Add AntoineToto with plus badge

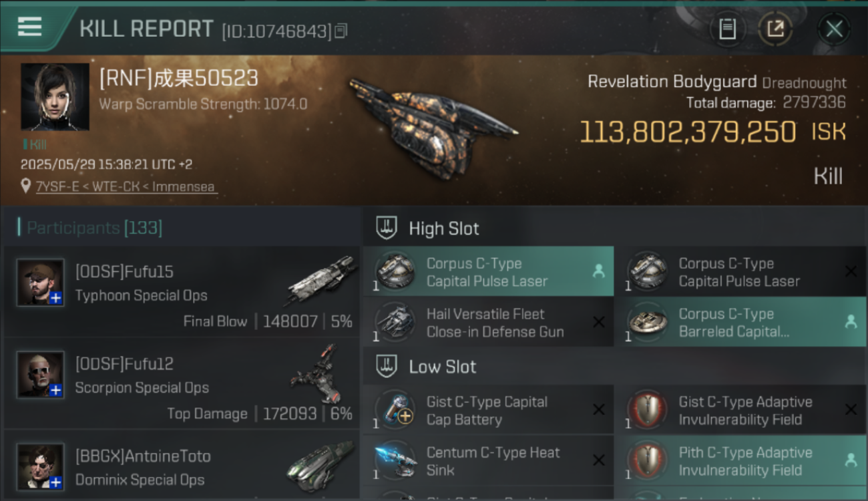[x=56, y=482]
